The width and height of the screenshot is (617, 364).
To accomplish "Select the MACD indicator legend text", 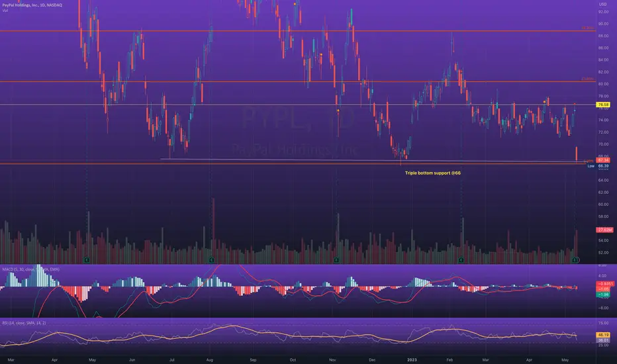I will [x=30, y=269].
